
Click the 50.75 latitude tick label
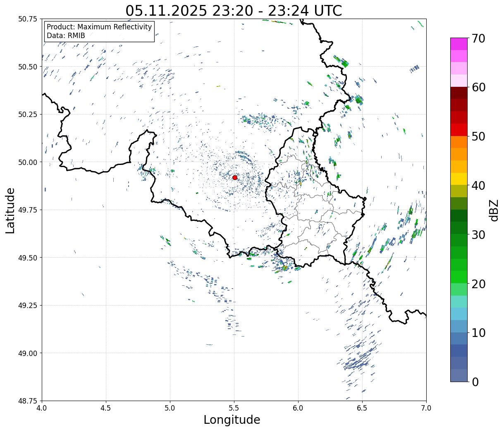pos(28,19)
